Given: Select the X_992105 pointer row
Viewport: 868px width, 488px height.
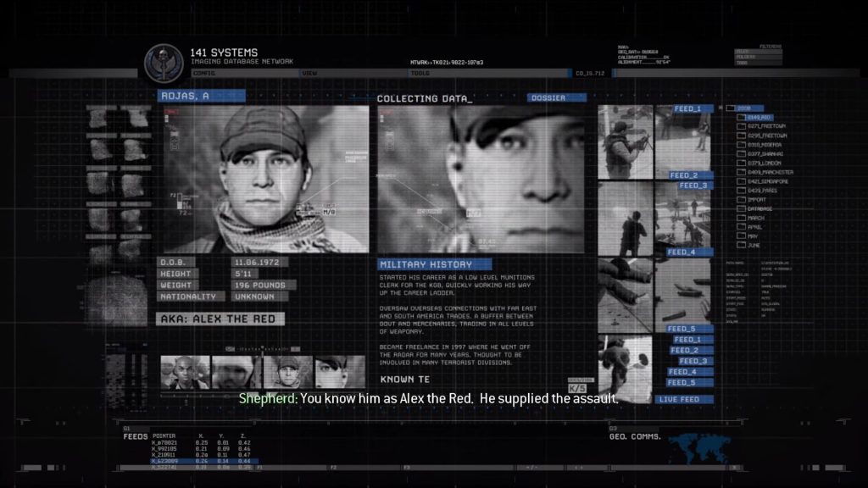Looking at the screenshot, I should pyautogui.click(x=200, y=449).
